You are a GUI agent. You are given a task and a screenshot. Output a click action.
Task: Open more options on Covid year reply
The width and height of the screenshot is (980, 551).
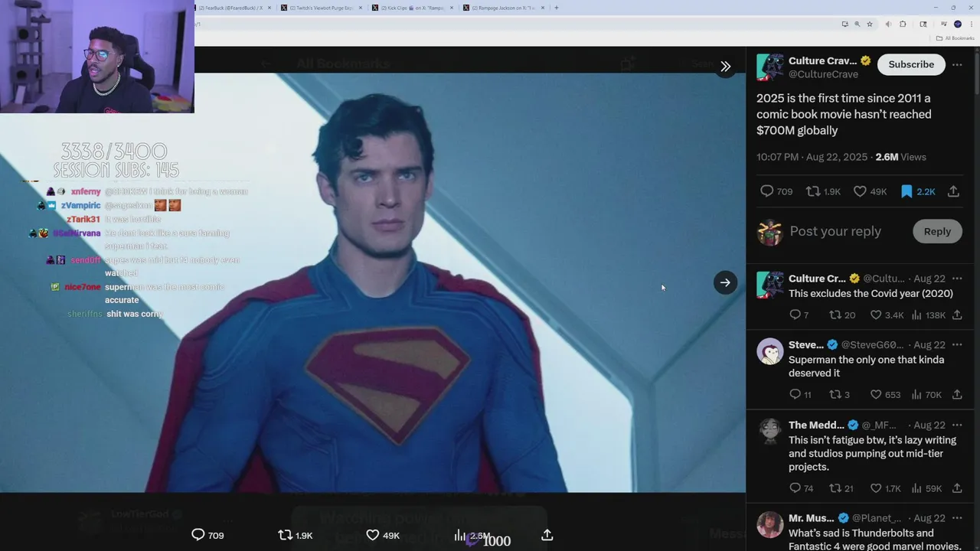tap(957, 278)
